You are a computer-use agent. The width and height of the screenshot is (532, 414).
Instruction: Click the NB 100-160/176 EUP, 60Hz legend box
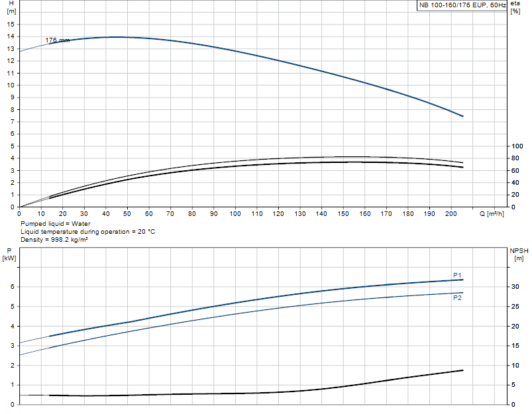tap(462, 5)
